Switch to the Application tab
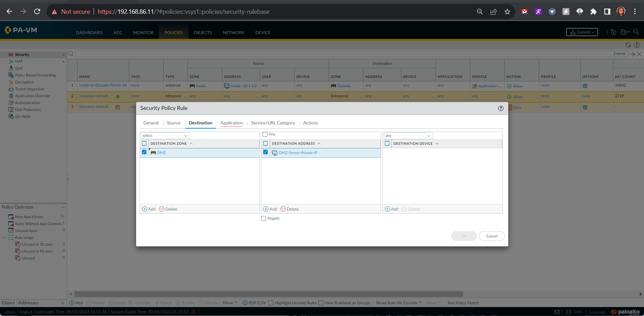644x316 pixels. click(232, 123)
